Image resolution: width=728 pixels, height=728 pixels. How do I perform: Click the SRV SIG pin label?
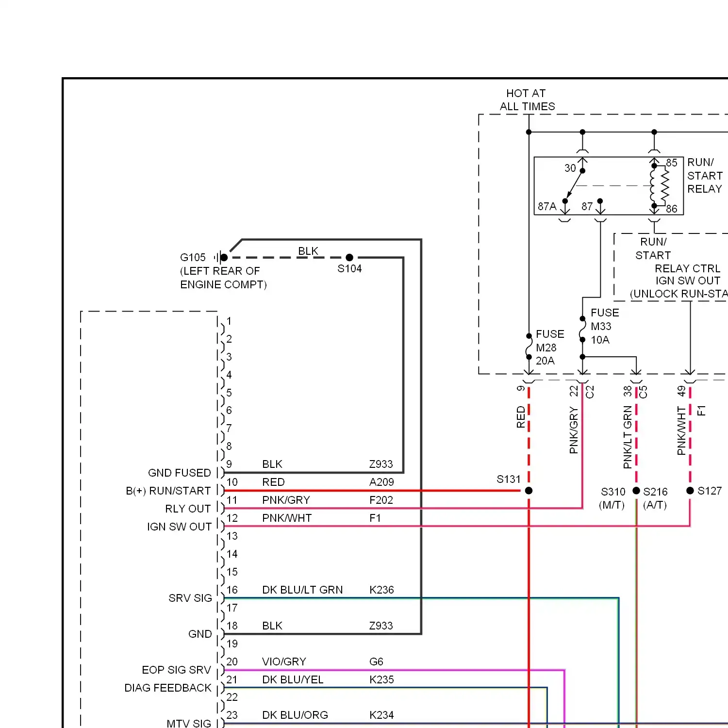point(190,598)
